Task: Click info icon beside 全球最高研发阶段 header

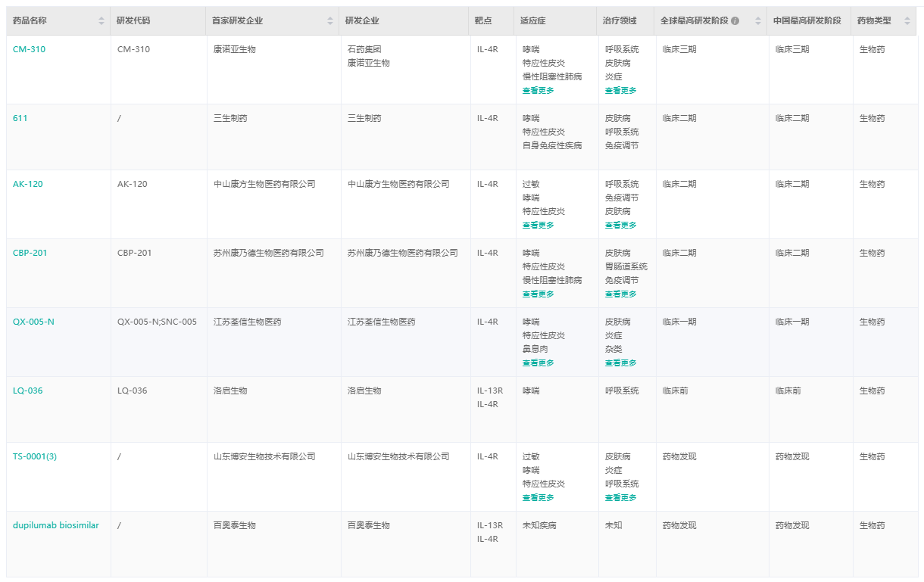Action: click(735, 21)
